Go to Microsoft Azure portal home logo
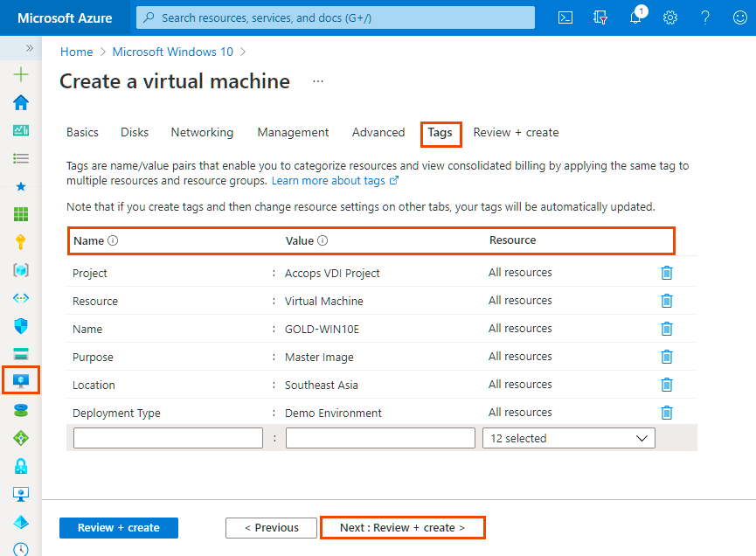This screenshot has width=756, height=556. pyautogui.click(x=65, y=17)
